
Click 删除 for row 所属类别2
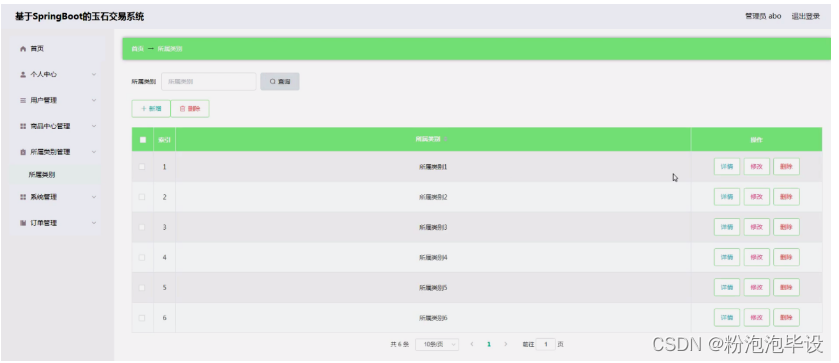click(x=786, y=196)
